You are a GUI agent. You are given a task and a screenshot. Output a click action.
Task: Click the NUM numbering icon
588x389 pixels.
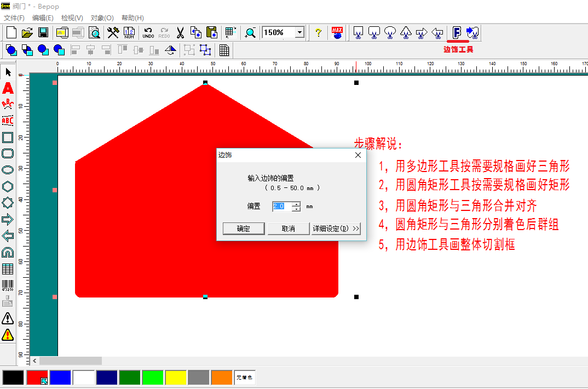129,33
